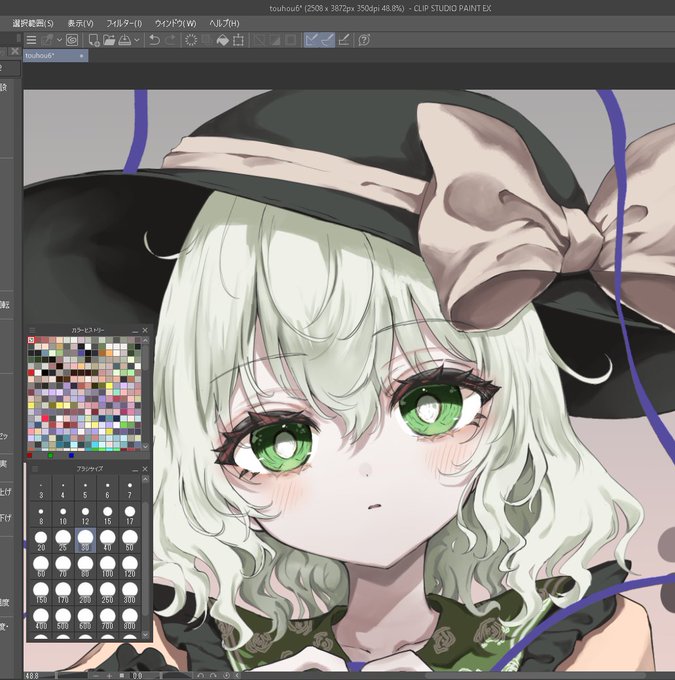The height and width of the screenshot is (680, 675).
Task: Clear the canvas with the delete icon
Action: click(191, 40)
